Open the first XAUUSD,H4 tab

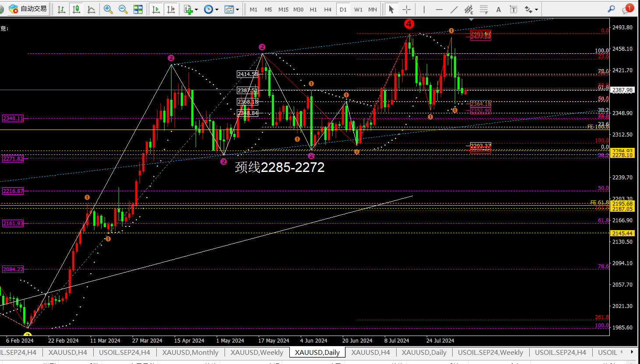[68, 353]
